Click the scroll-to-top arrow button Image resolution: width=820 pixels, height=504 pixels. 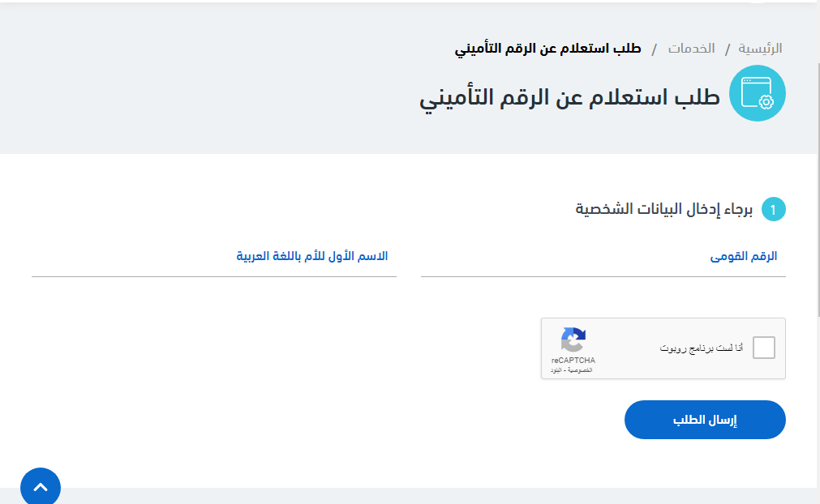tap(41, 488)
